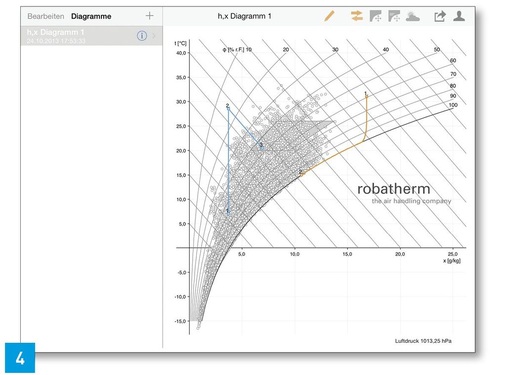Select h,x Diagramm 1 list entry
Image resolution: width=506 pixels, height=375 pixels.
coord(91,36)
